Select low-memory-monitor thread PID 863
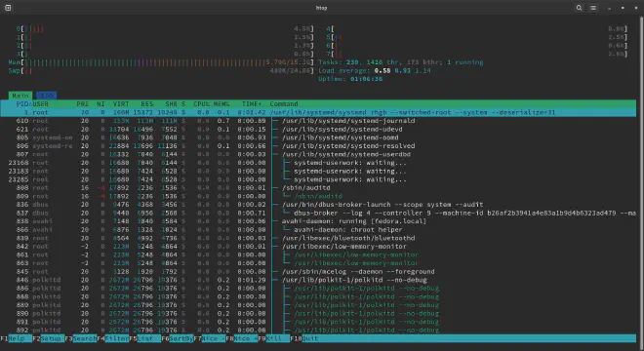Viewport: 644px width, 351px height. click(x=318, y=263)
